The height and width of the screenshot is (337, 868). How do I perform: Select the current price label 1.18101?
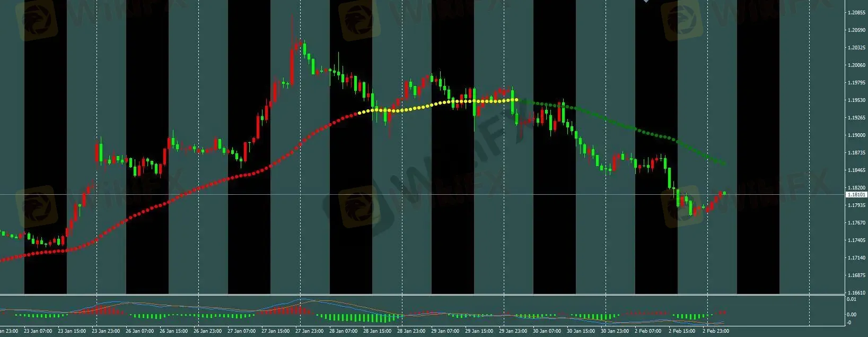856,195
